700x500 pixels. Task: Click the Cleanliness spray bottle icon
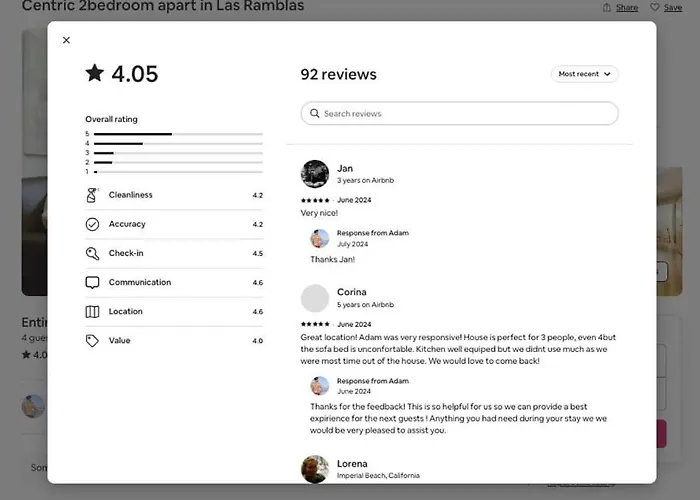point(92,195)
